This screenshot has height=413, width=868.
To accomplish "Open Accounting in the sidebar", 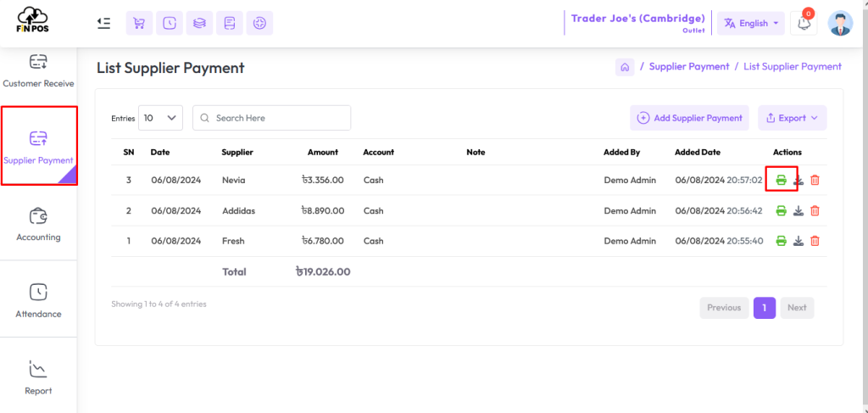I will [38, 224].
